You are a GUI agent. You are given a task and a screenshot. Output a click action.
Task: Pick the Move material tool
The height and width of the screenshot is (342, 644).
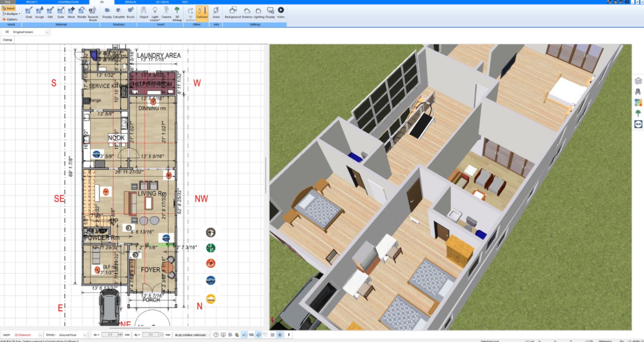(71, 13)
